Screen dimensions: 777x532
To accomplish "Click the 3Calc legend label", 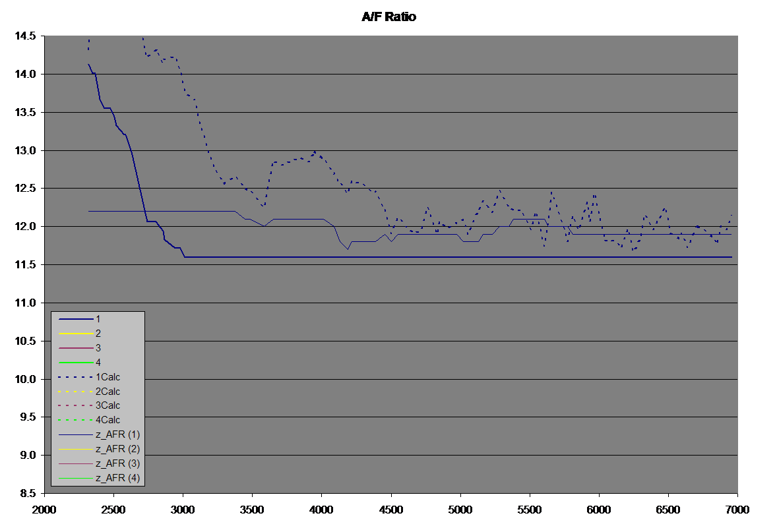I will point(108,405).
